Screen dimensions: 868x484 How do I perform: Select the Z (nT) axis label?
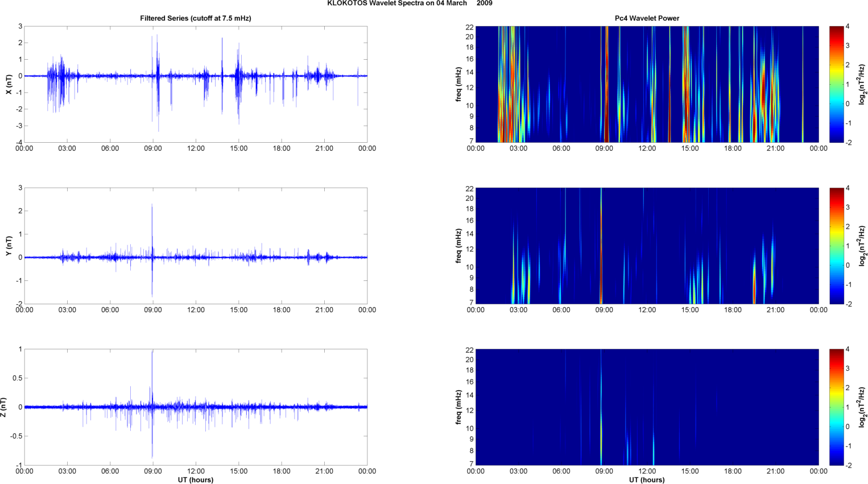pyautogui.click(x=4, y=407)
